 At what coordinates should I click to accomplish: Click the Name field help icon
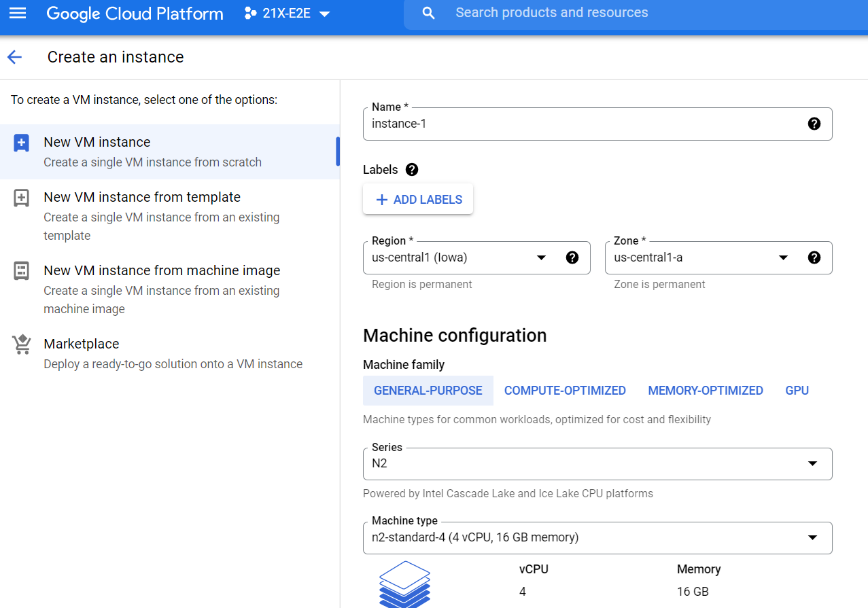coord(814,124)
